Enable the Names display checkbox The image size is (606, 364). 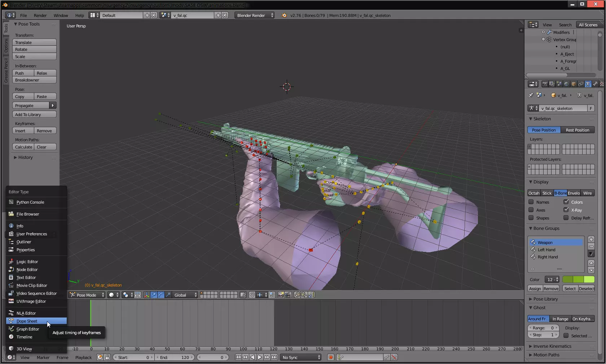[531, 202]
